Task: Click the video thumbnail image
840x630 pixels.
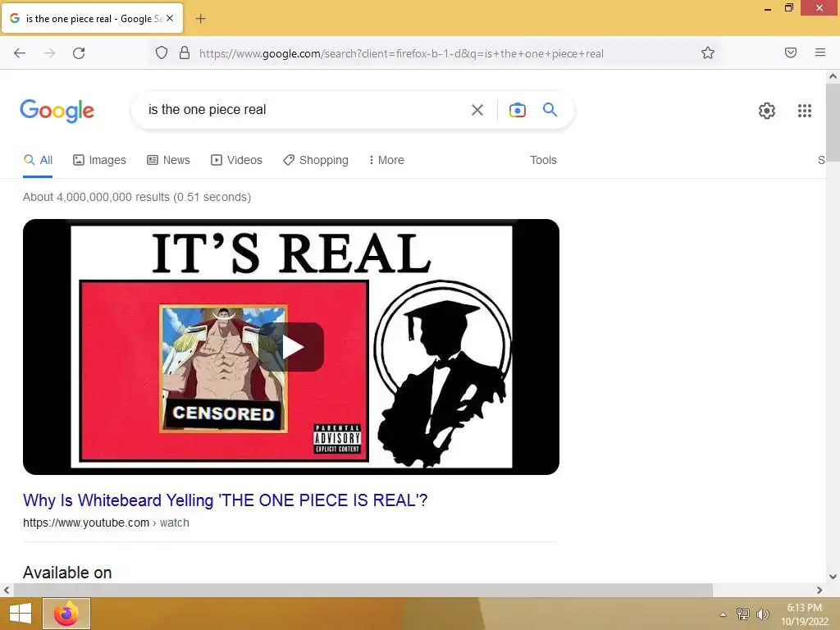Action: [291, 347]
